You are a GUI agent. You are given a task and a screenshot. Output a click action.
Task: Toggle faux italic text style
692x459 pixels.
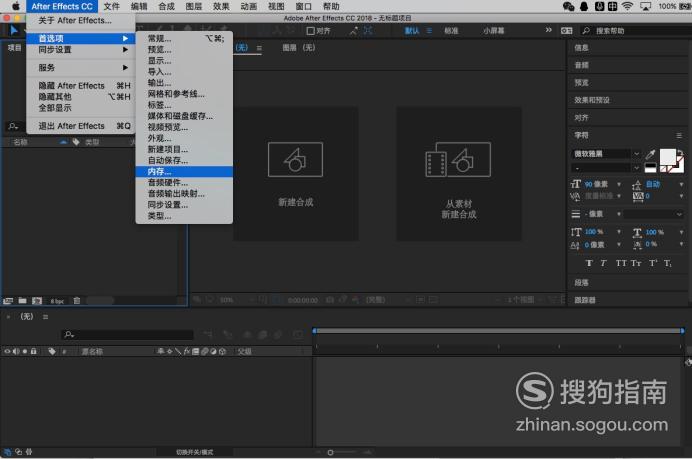603,263
